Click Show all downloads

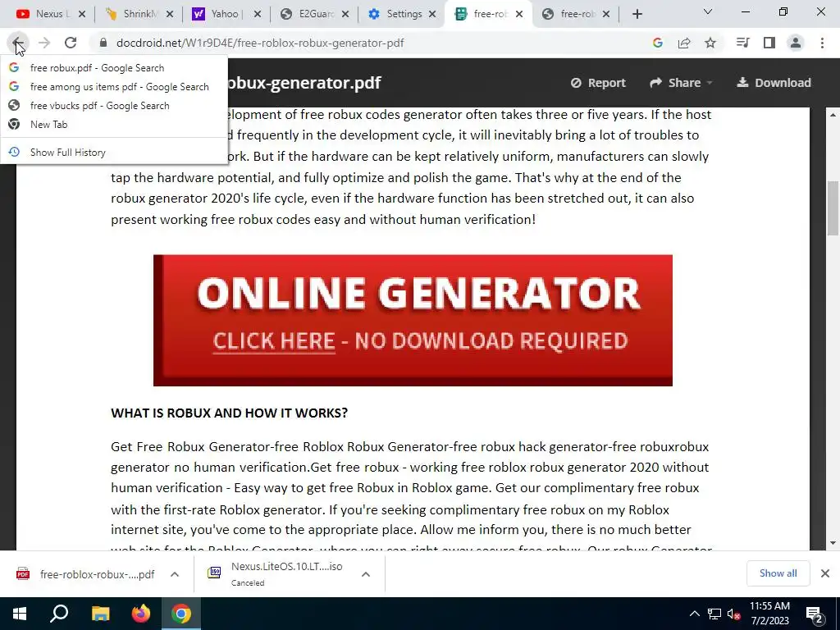click(778, 573)
